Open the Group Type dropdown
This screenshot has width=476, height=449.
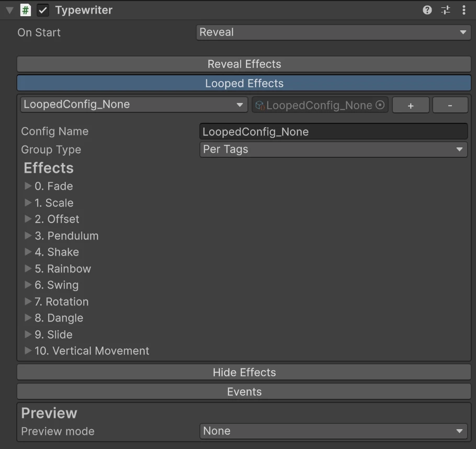tap(333, 149)
